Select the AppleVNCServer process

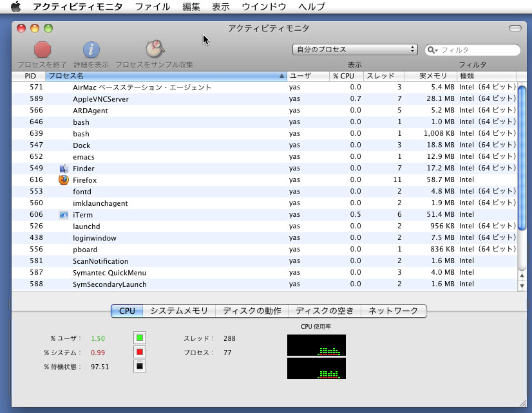pyautogui.click(x=264, y=99)
